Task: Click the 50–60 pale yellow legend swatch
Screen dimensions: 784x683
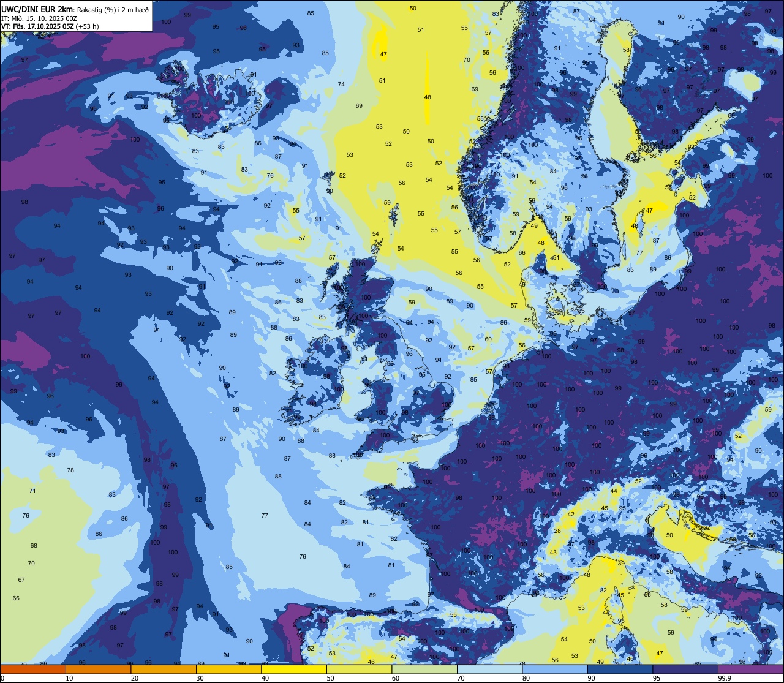Action: tap(359, 670)
